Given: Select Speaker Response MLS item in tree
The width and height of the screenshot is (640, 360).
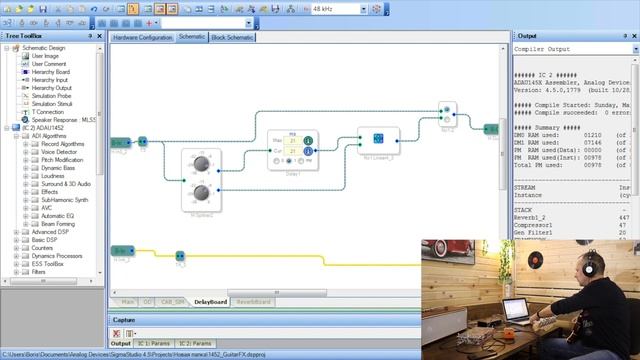Looking at the screenshot, I should [63, 120].
